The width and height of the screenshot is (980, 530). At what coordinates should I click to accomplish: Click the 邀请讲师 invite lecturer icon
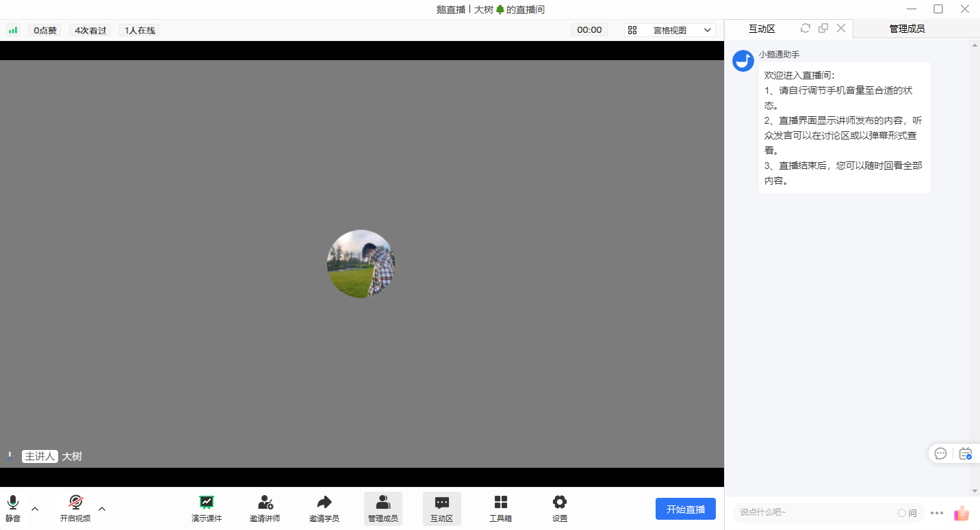coord(265,509)
